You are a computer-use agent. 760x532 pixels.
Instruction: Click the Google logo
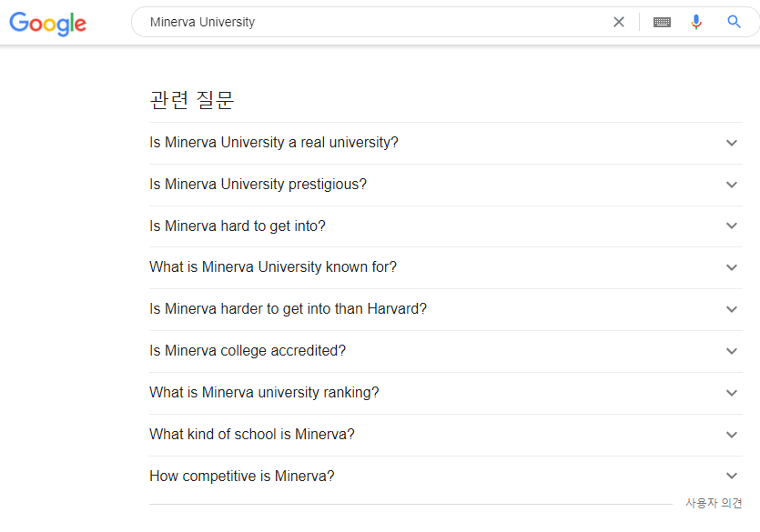pyautogui.click(x=48, y=24)
